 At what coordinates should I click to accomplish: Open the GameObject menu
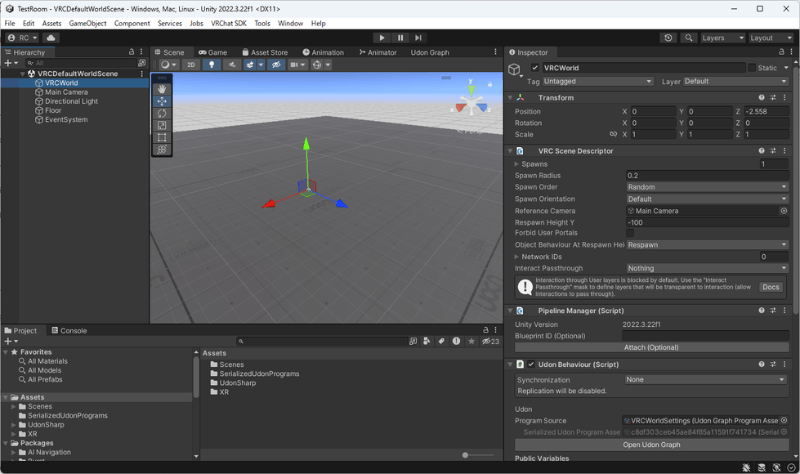click(88, 23)
